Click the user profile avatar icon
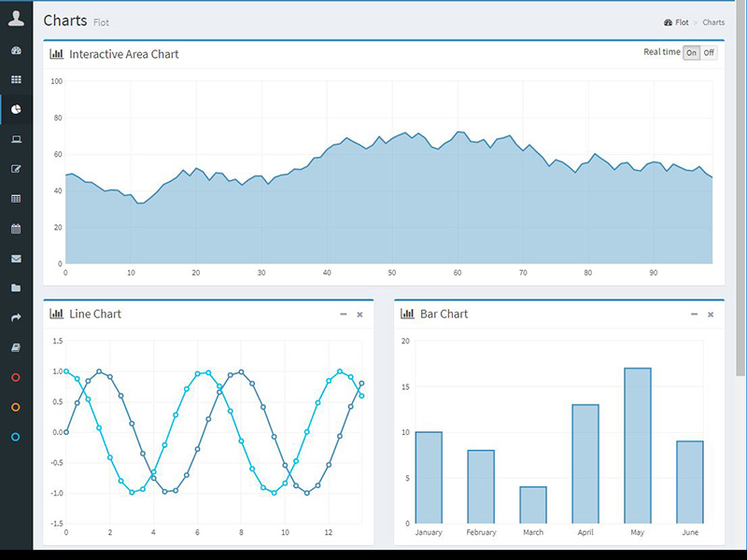This screenshot has width=747, height=560. pyautogui.click(x=16, y=19)
